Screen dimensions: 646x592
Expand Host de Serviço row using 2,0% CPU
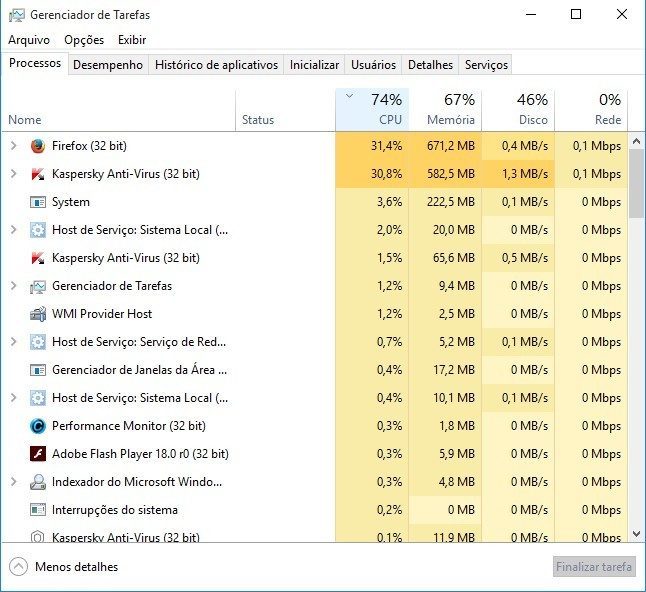coord(14,230)
